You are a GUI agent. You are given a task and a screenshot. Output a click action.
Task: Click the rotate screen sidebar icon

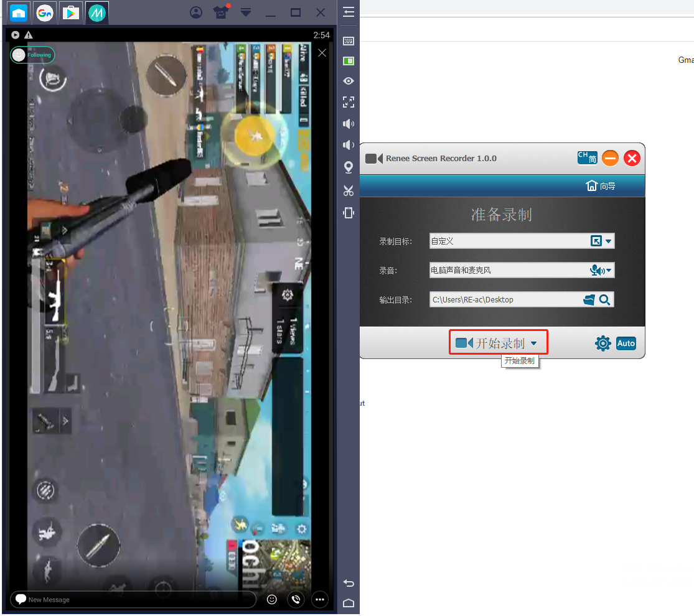pos(349,213)
